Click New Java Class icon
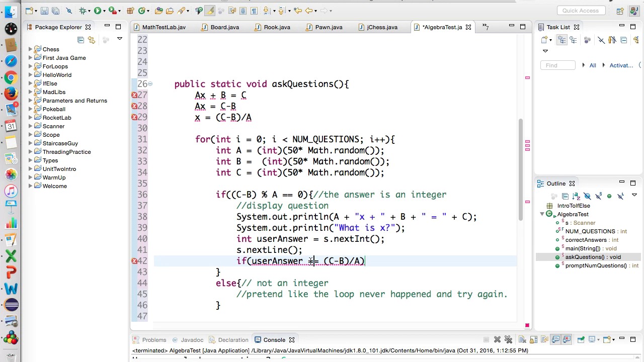This screenshot has height=362, width=644. 142,11
